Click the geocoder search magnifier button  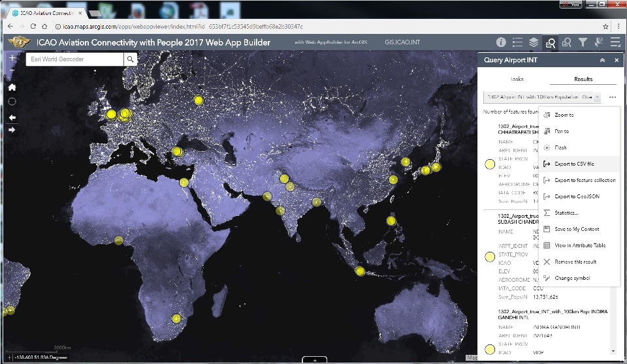click(x=131, y=59)
